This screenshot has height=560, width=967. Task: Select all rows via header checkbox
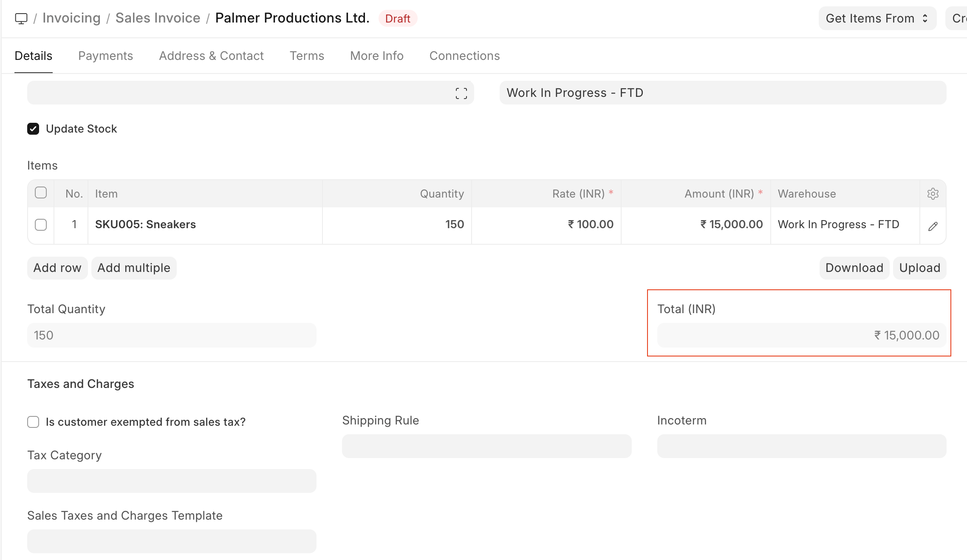[x=41, y=193]
